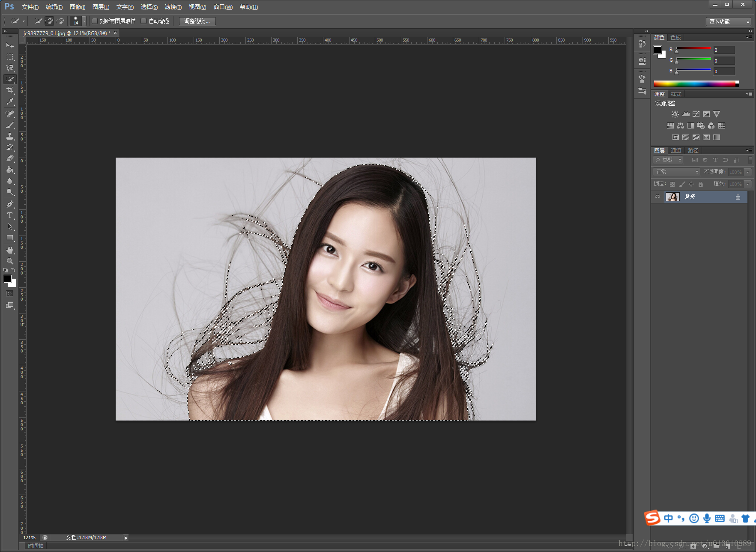Select the Path Selection tool
Screen dimensions: 756x552
[10, 227]
